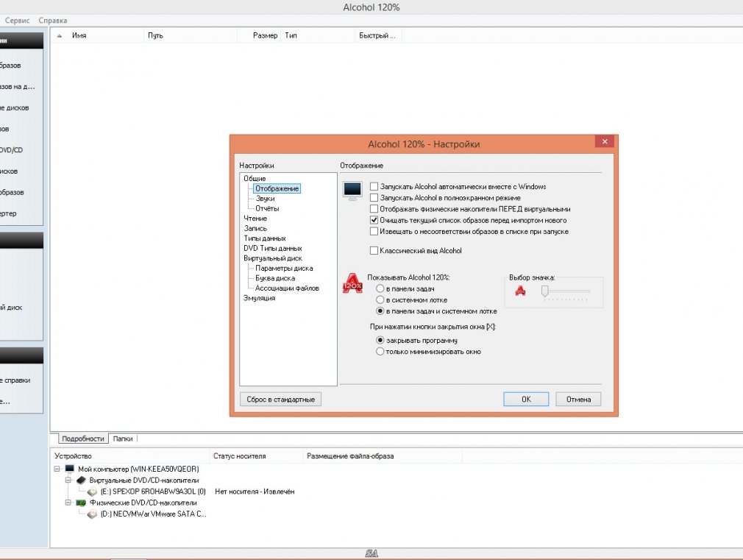Select Отчёты in the settings tree
Viewport: 743px width, 560px height.
coord(267,209)
